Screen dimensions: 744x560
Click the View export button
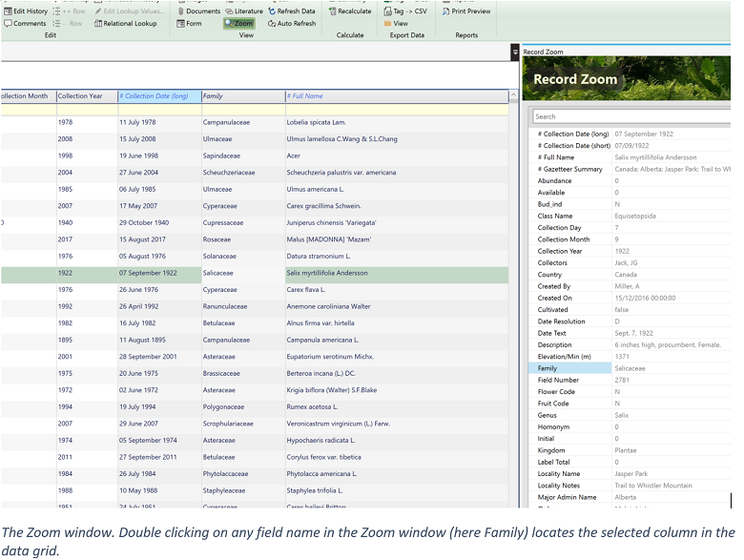click(396, 23)
